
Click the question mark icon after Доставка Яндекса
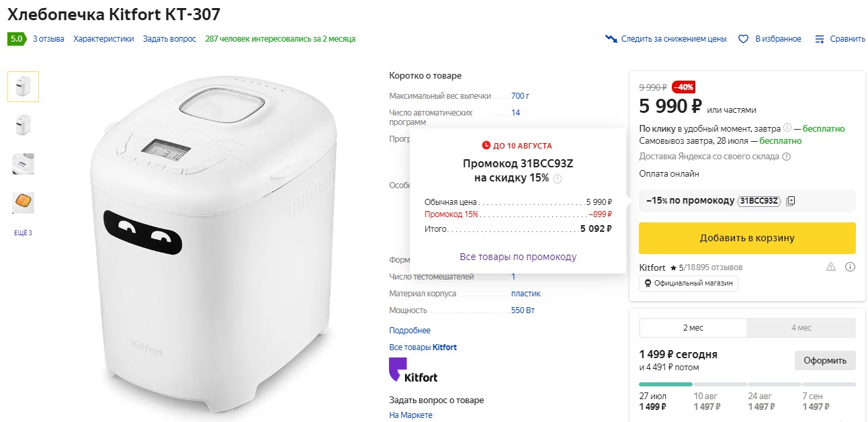786,157
